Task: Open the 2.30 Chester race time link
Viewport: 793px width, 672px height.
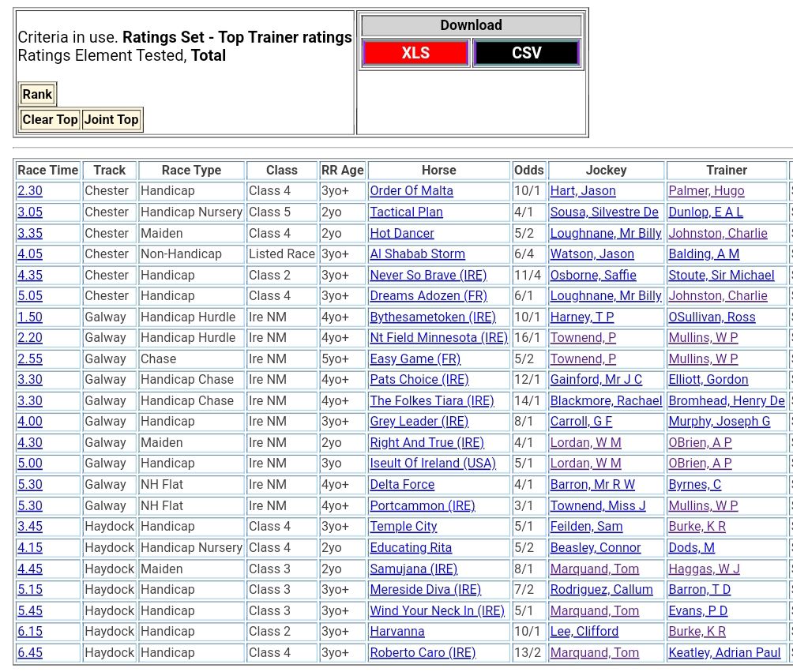Action: tap(30, 191)
